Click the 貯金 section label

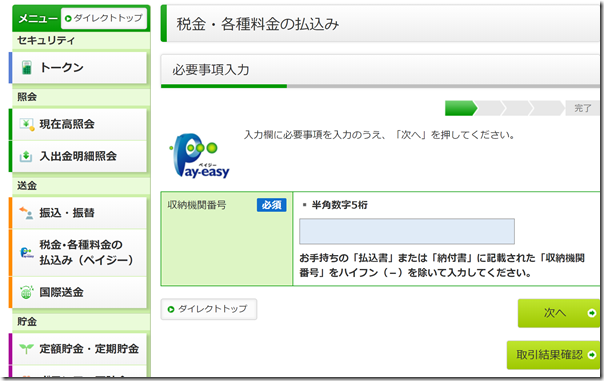[27, 321]
